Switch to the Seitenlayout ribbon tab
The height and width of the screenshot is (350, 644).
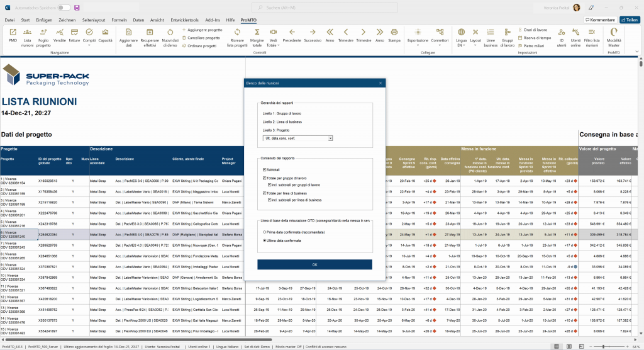pyautogui.click(x=94, y=20)
